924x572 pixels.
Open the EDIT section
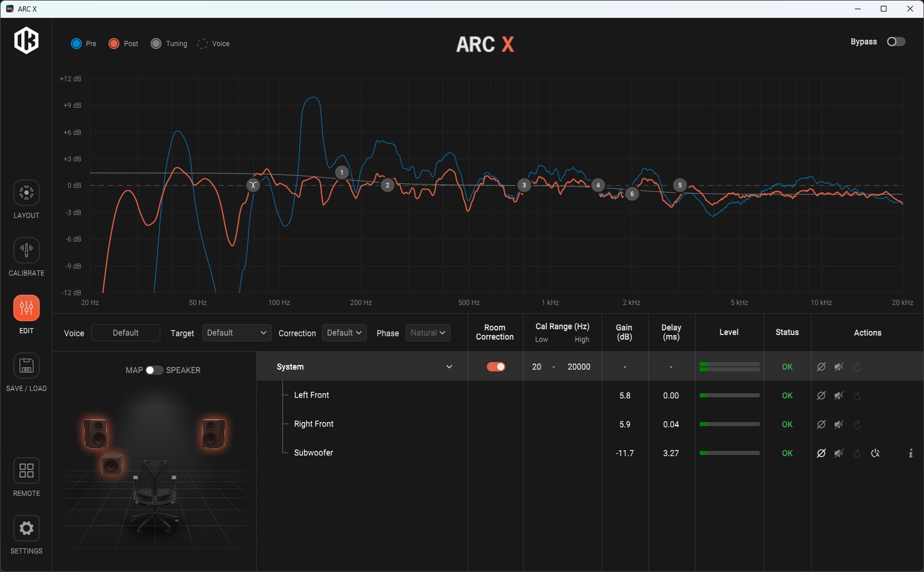point(27,315)
